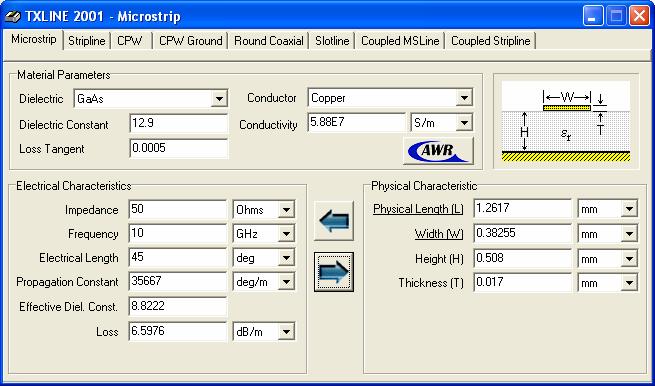This screenshot has width=655, height=386.
Task: Open the Physical Length mm dropdown
Action: point(629,209)
